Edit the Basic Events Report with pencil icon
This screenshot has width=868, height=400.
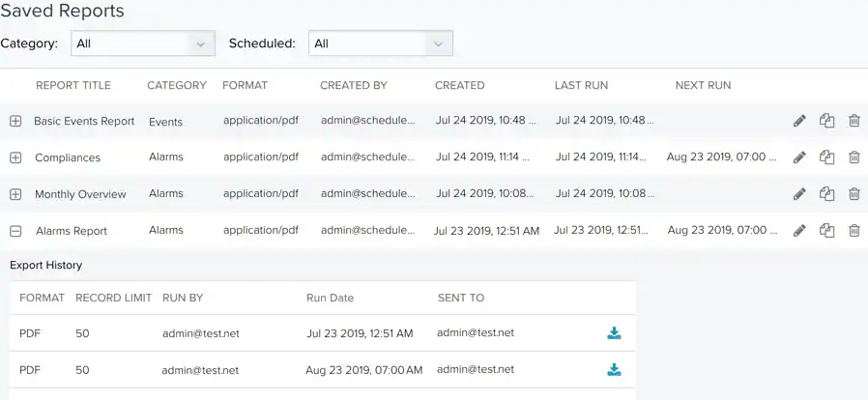click(x=799, y=121)
